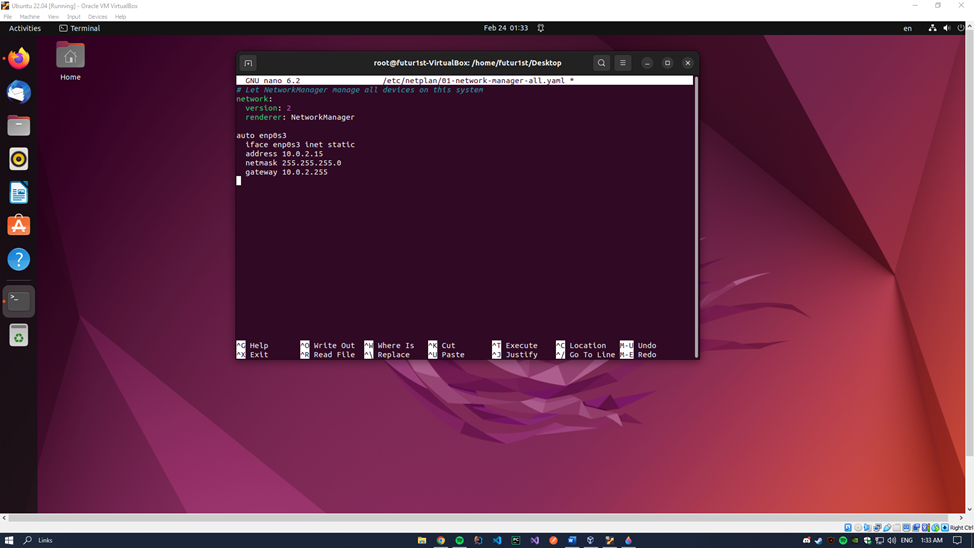Launch LibreOffice Writer from the dock
This screenshot has height=548, width=974.
click(x=19, y=193)
